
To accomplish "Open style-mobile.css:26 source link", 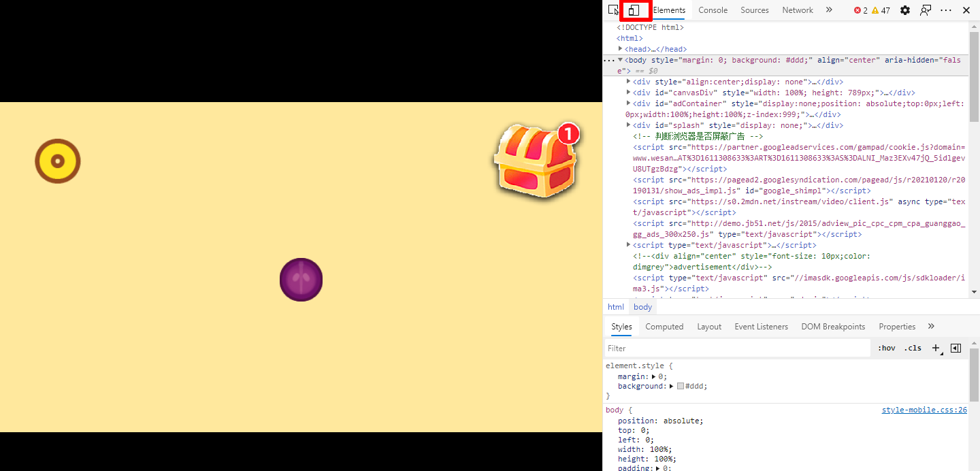I will pos(924,410).
